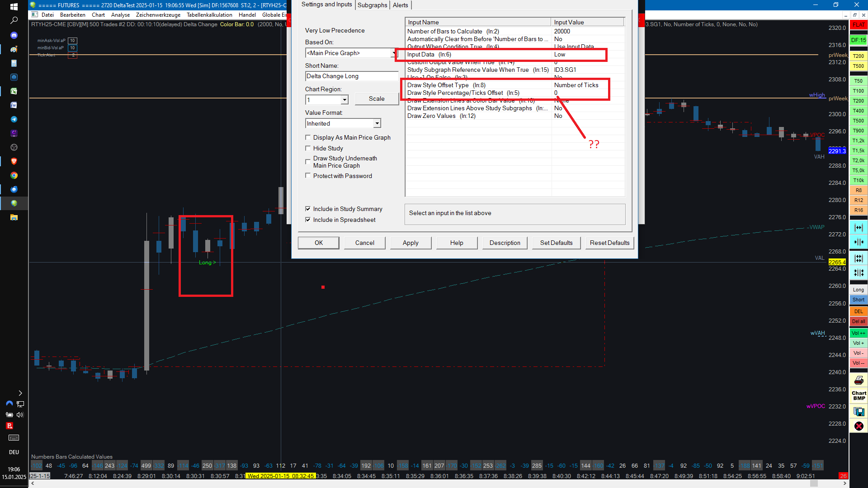Expand the Chart Region dropdown
Screen dimensions: 868x488
(x=344, y=100)
